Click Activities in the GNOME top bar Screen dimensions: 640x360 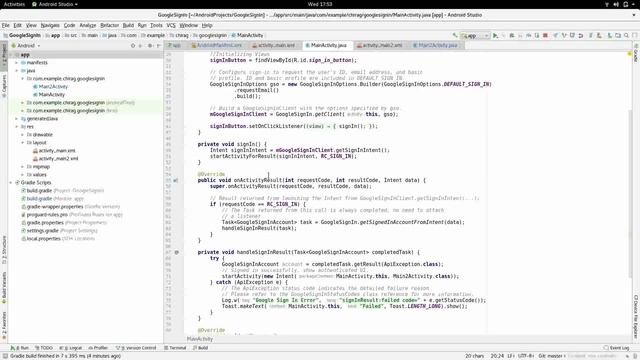[14, 4]
